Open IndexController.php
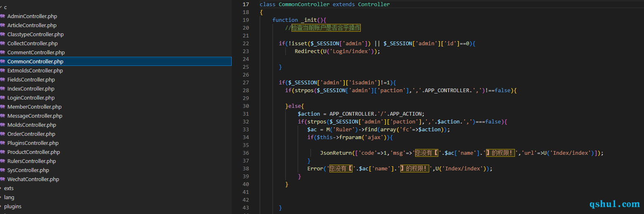Viewport: 644px width, 214px height. pos(31,89)
